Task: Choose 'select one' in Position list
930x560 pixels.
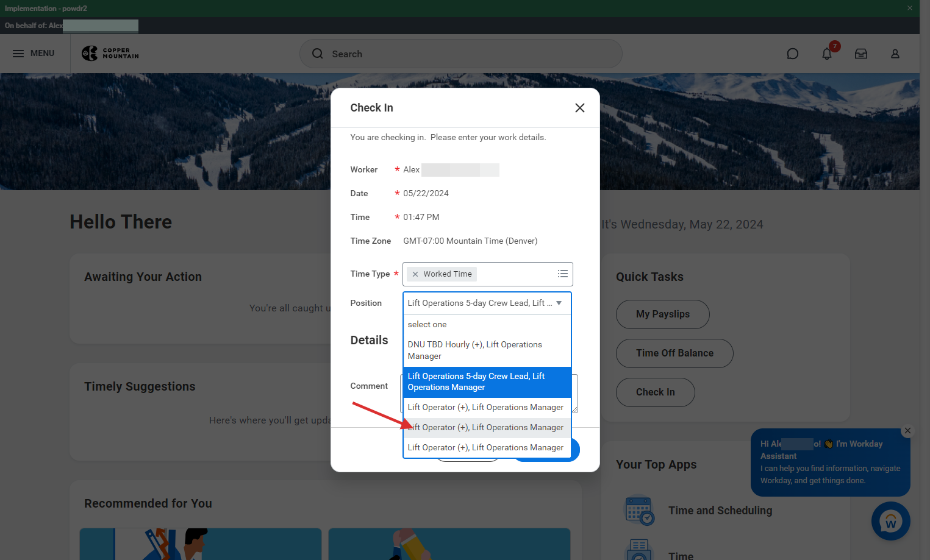Action: coord(487,325)
